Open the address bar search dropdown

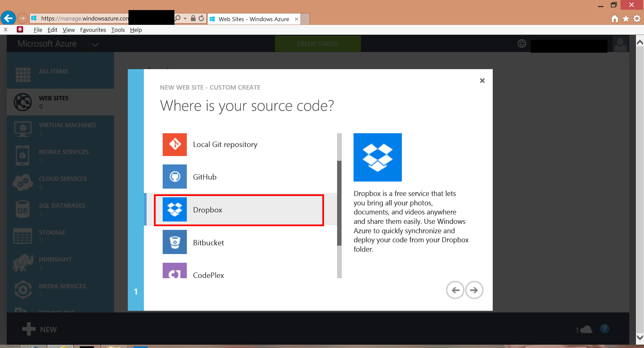(x=185, y=18)
